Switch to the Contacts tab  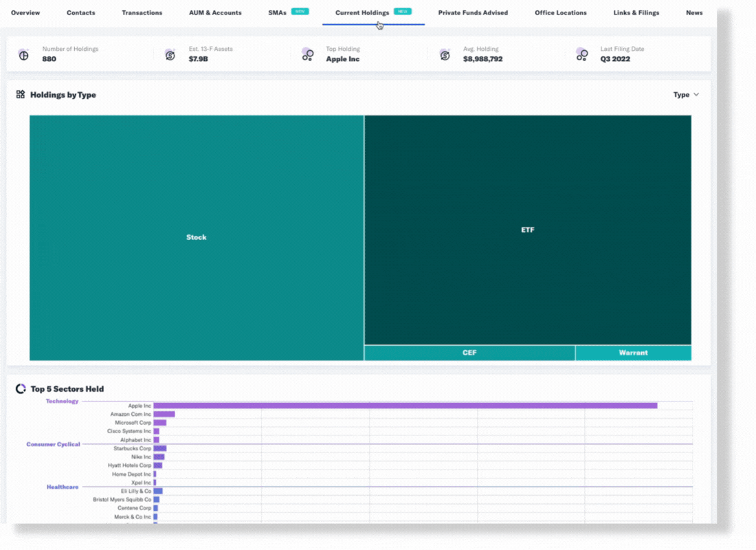click(x=80, y=13)
